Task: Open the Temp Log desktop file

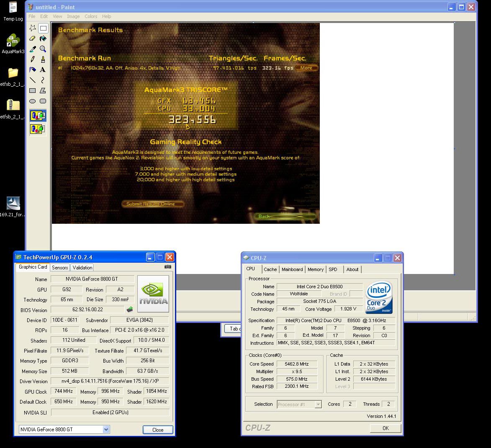Action: (x=13, y=11)
